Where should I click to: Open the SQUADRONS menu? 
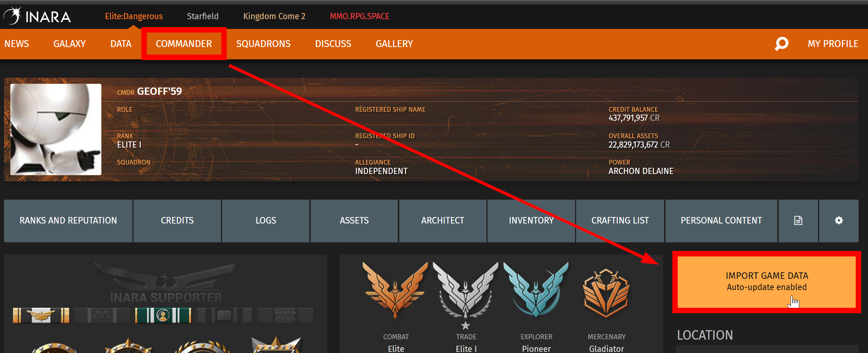click(x=263, y=44)
